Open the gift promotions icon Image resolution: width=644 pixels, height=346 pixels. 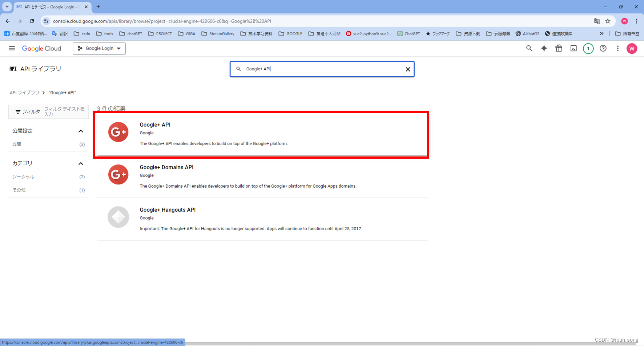(x=559, y=48)
